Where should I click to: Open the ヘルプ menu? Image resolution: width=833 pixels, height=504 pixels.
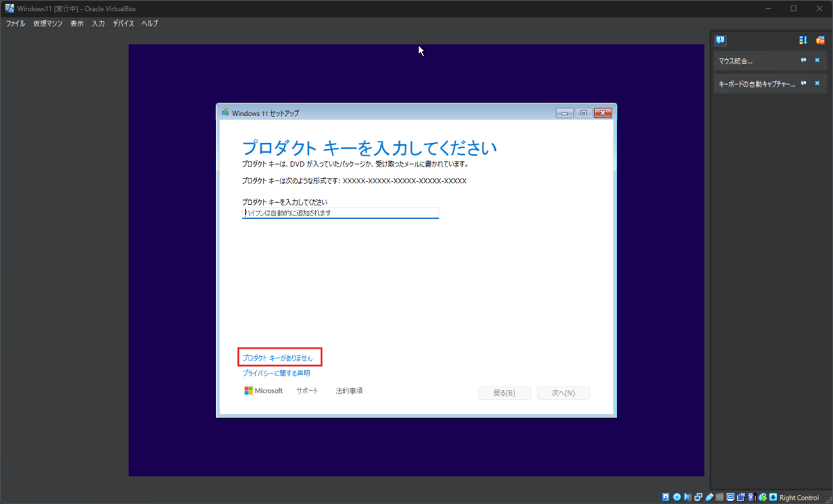click(150, 23)
